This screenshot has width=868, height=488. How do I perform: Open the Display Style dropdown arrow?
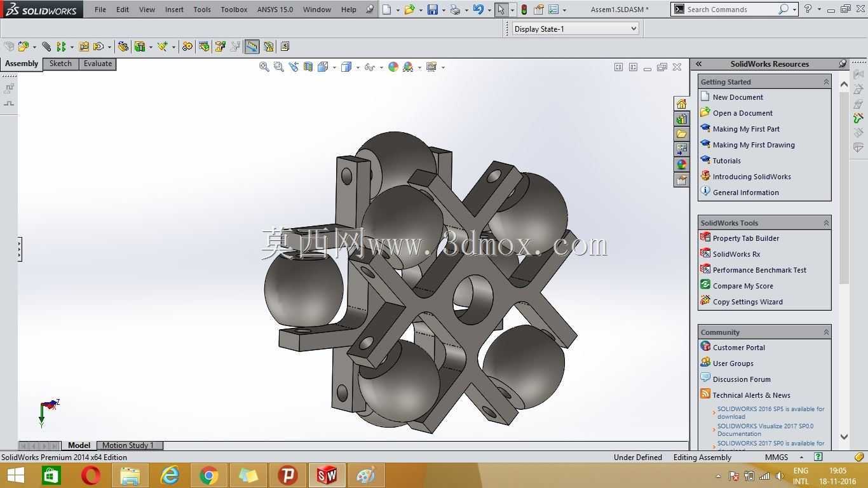pyautogui.click(x=358, y=67)
